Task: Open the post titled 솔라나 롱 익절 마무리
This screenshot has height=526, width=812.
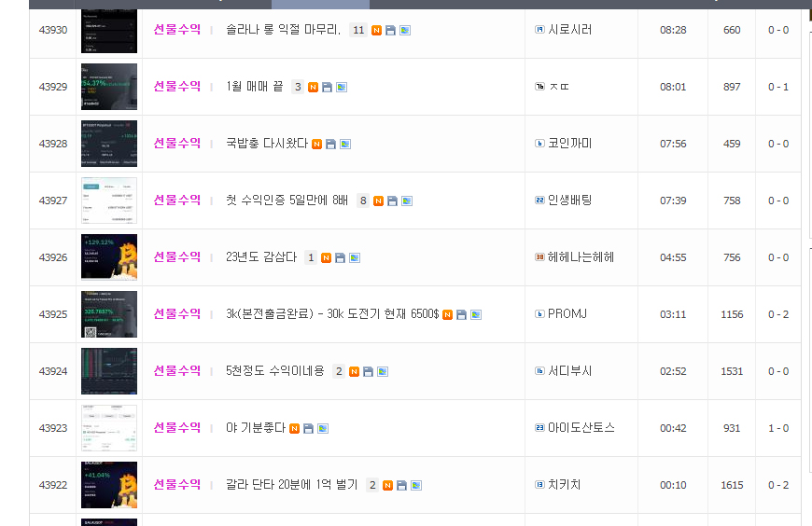Action: click(284, 30)
